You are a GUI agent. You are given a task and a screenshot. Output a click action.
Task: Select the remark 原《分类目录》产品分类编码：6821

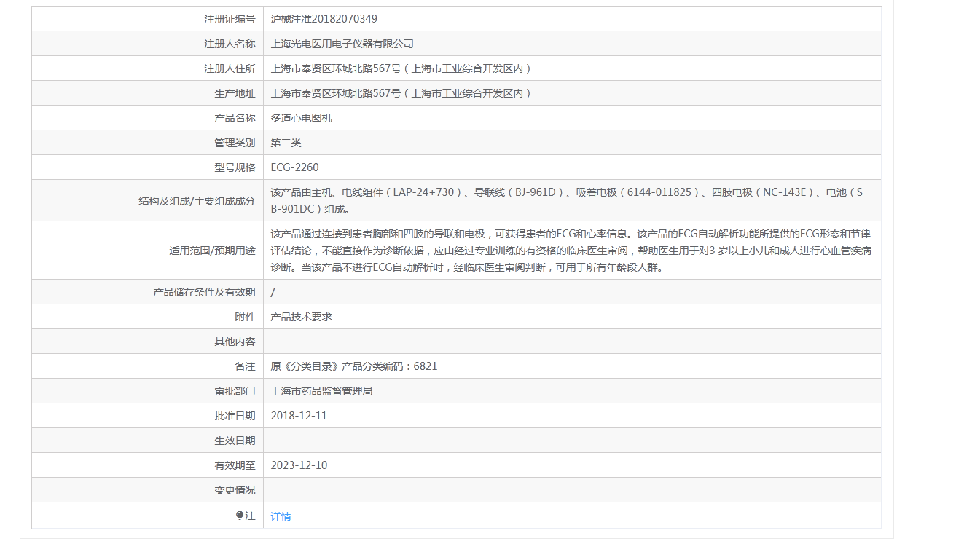click(x=354, y=366)
